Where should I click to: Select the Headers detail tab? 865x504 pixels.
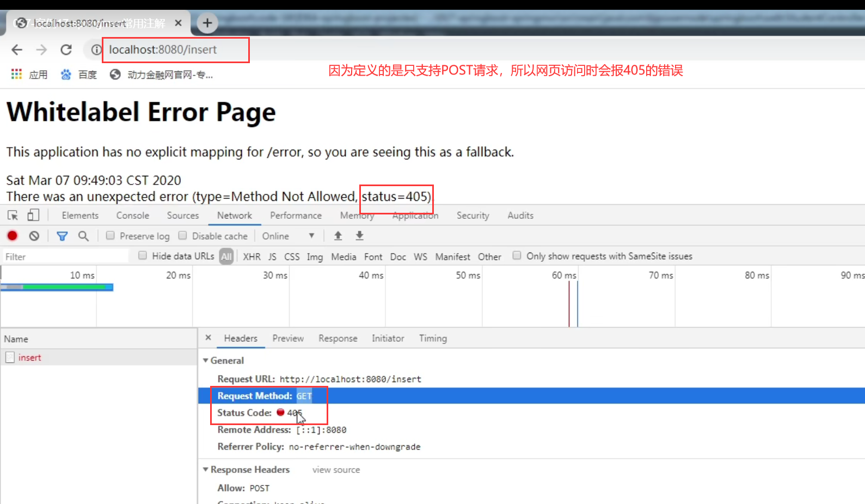241,339
